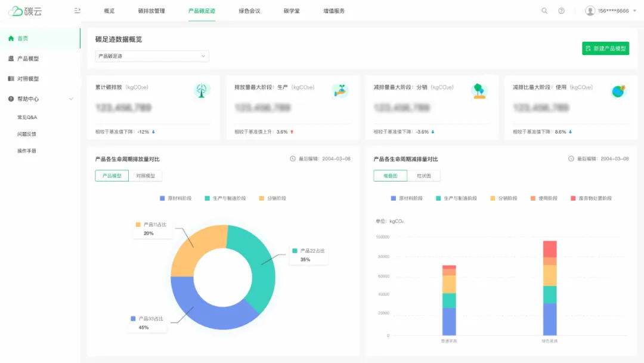This screenshot has width=644, height=363.
Task: Go to the 碳排放管理 top tab
Action: click(151, 11)
